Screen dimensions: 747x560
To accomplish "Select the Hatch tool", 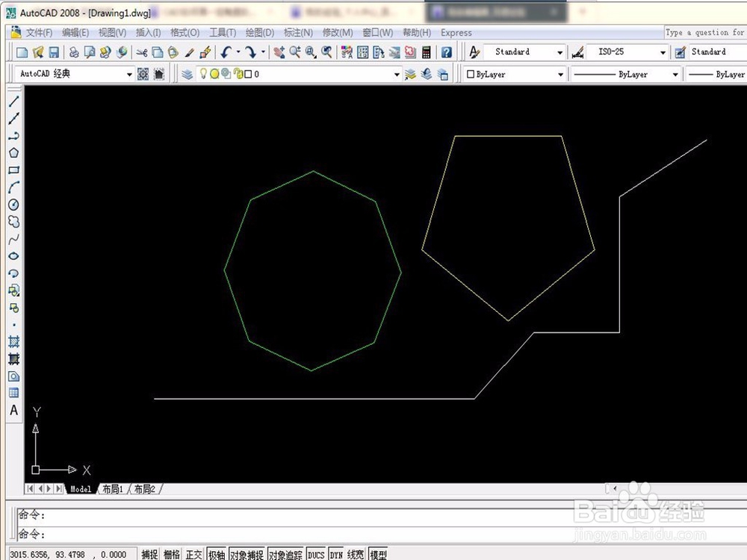I will tap(13, 341).
